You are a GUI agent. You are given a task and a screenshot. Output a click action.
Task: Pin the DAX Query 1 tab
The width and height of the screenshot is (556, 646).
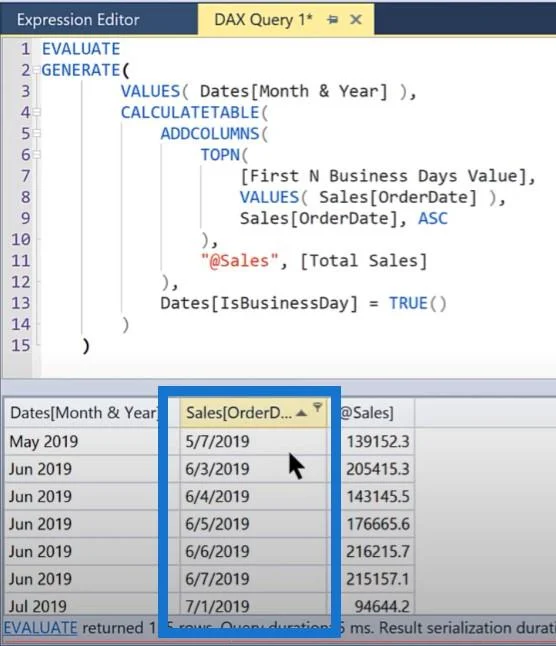tap(333, 19)
